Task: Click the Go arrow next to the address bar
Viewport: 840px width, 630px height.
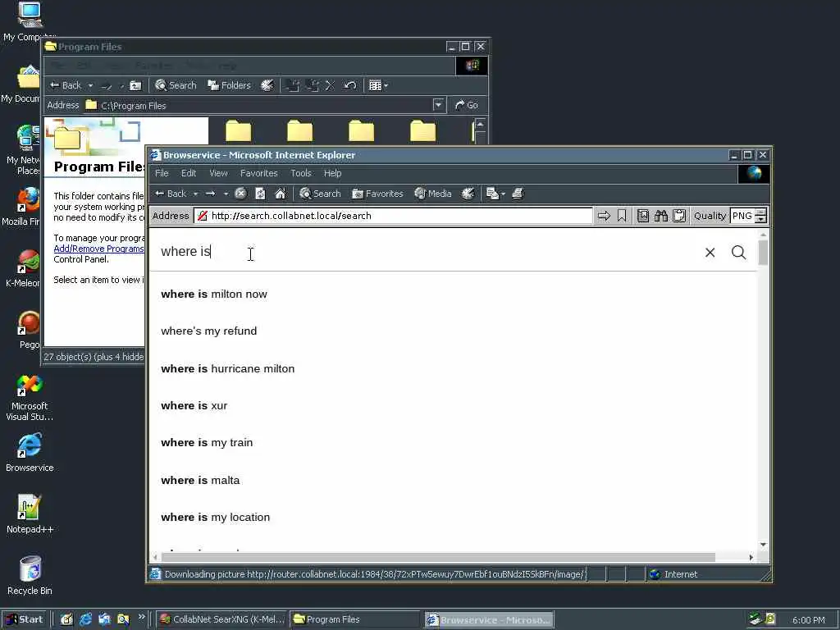Action: tap(604, 216)
